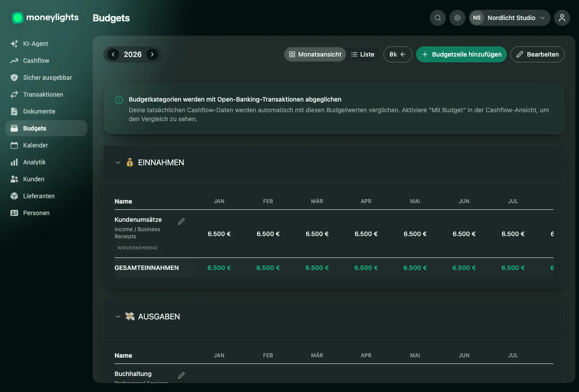Click the Kundenumsätze row name
The height and width of the screenshot is (392, 579).
click(x=138, y=220)
